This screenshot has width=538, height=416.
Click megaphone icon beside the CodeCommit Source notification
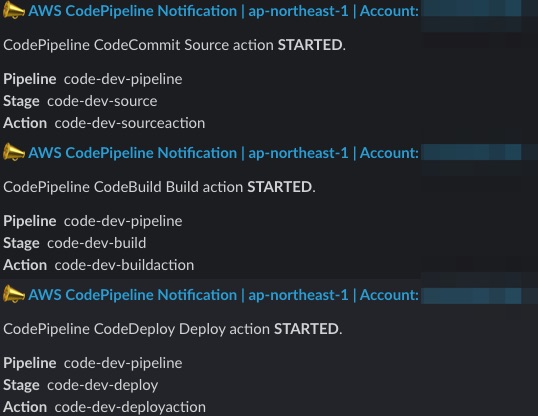(x=14, y=11)
